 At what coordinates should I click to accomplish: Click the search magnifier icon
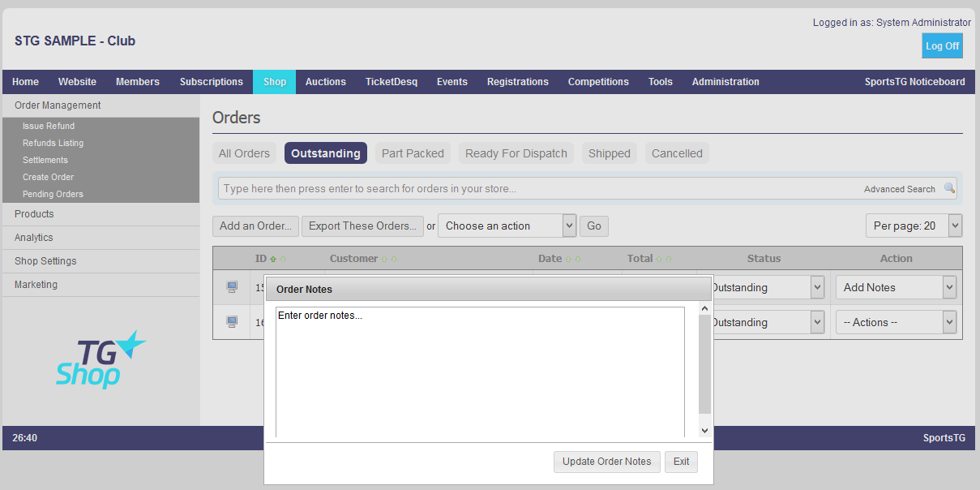[949, 188]
